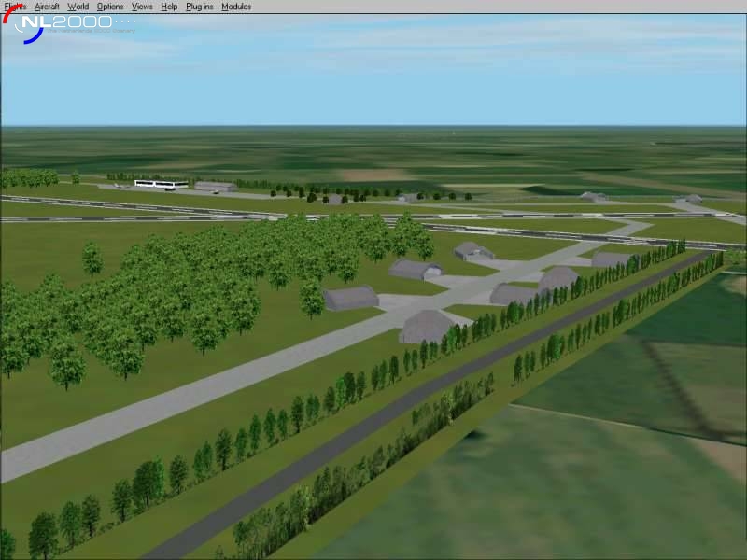
Task: Open the Modules menu
Action: coord(236,7)
